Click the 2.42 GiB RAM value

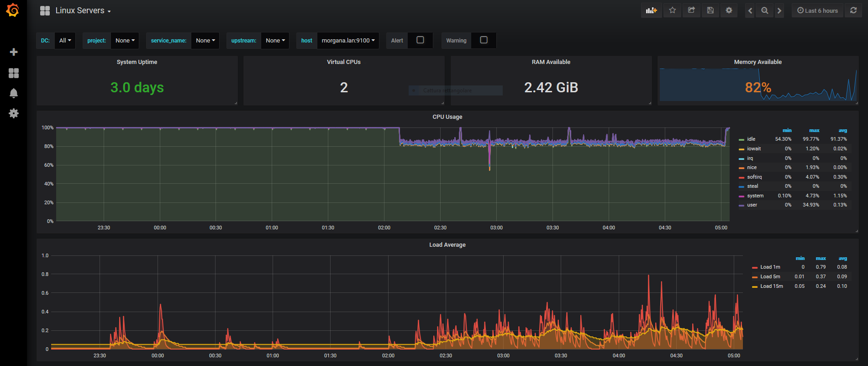(551, 87)
